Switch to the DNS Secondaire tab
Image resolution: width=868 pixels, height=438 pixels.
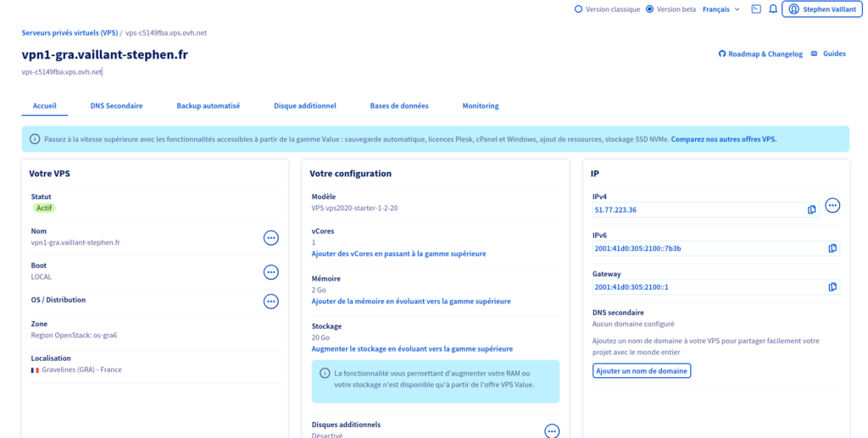click(x=116, y=106)
